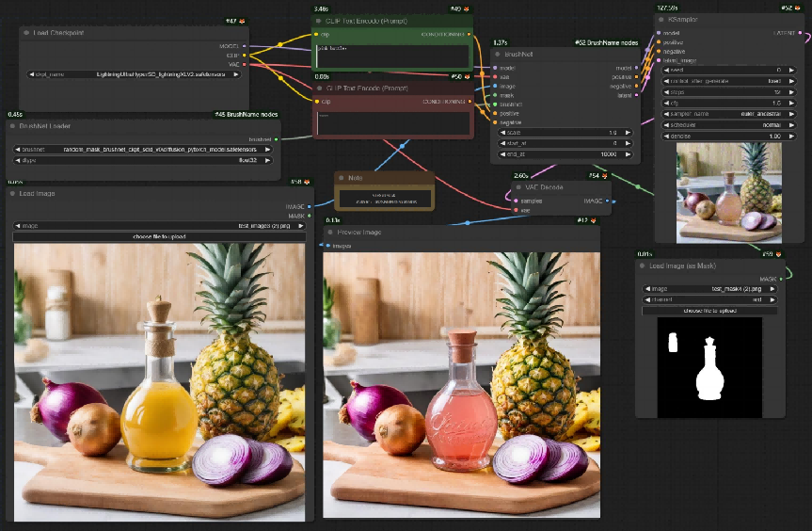Click the images input port on Preview Image
This screenshot has width=812, height=531.
pos(327,246)
